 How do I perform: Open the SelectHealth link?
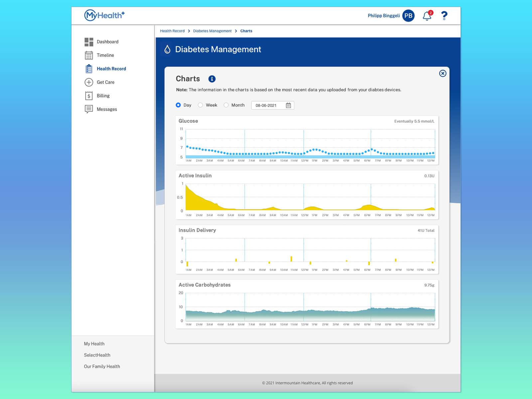point(97,355)
